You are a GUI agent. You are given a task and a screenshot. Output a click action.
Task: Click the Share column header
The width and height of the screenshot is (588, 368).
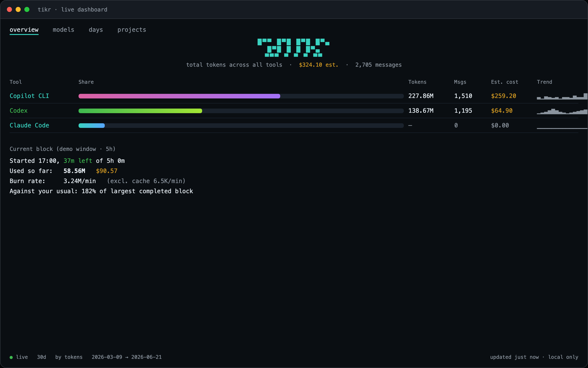(x=86, y=82)
